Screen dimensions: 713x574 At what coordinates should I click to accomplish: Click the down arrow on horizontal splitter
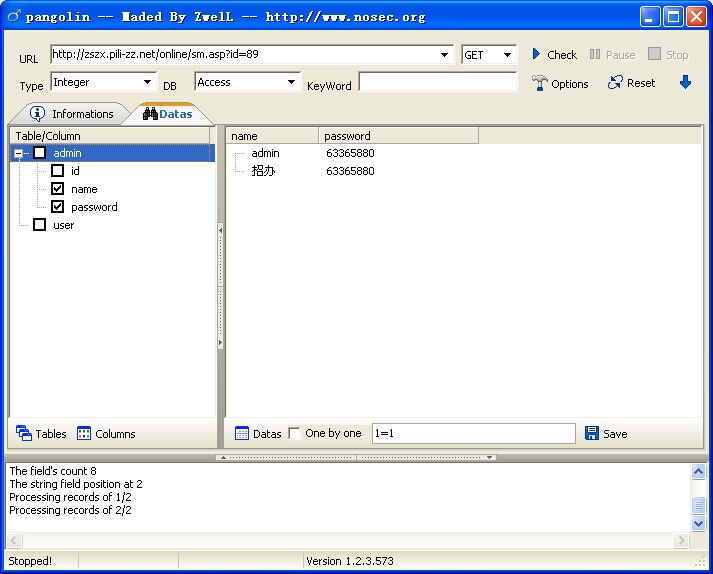click(489, 458)
